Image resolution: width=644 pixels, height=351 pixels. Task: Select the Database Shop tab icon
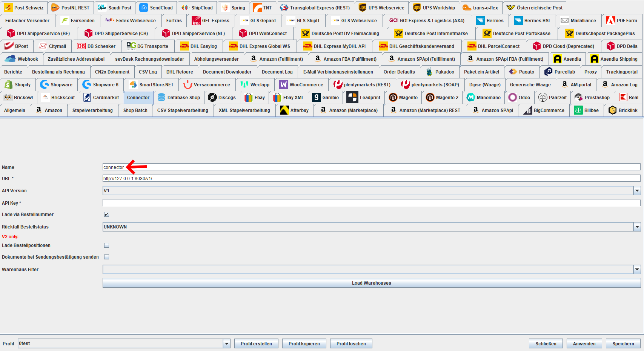click(161, 97)
